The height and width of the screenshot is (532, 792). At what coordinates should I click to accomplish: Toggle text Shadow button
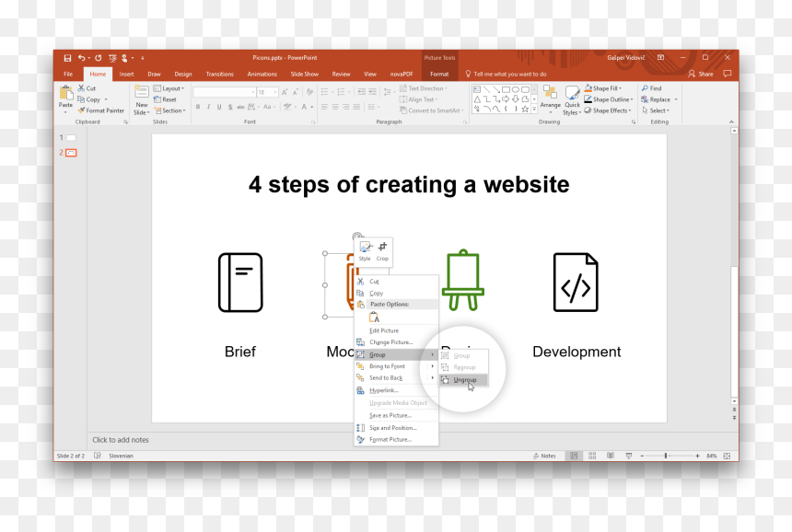click(230, 107)
